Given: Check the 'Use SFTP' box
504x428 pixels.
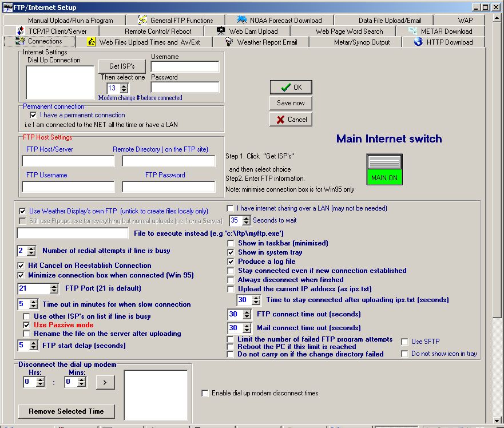Looking at the screenshot, I should click(x=404, y=342).
